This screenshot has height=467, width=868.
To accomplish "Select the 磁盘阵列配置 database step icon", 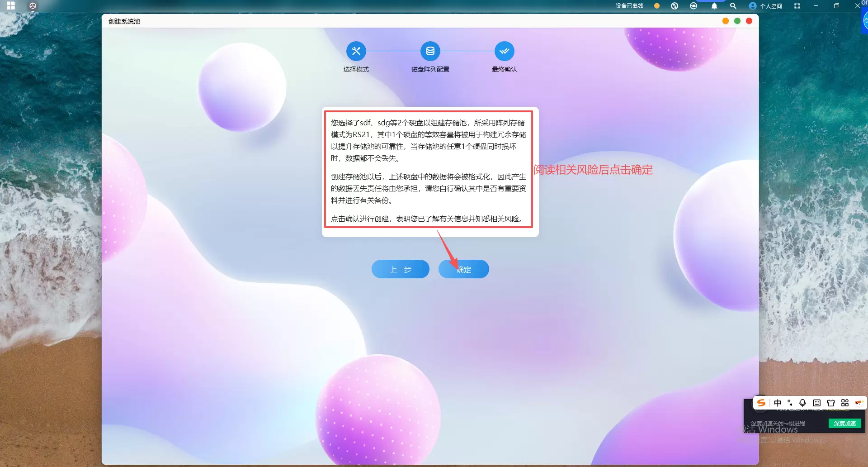I will point(430,51).
